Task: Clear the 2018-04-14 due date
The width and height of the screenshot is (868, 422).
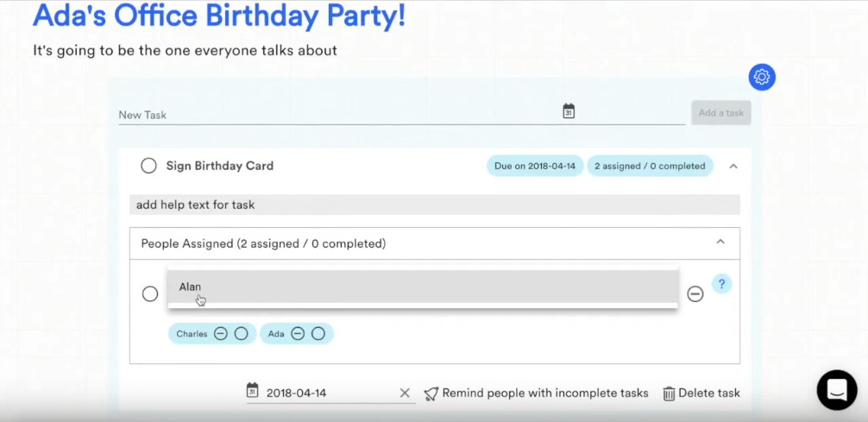Action: point(405,394)
